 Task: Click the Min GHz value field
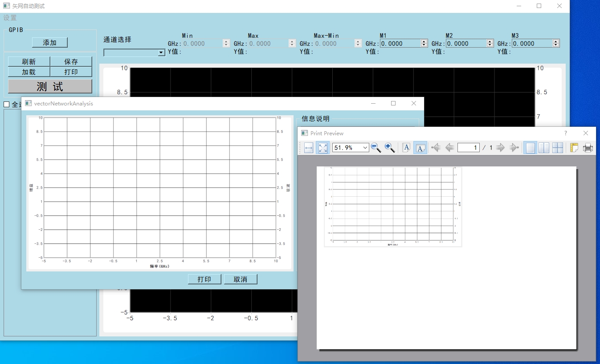click(x=202, y=44)
